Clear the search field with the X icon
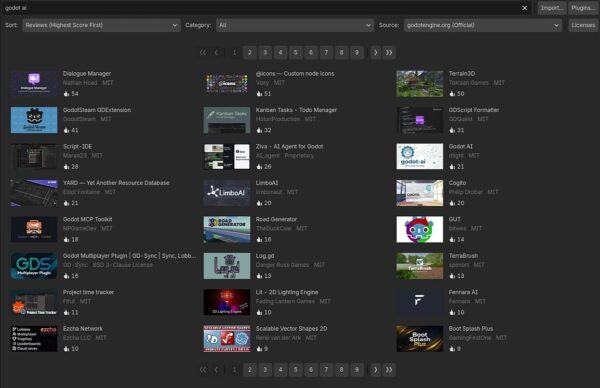600x388 pixels. tap(525, 8)
